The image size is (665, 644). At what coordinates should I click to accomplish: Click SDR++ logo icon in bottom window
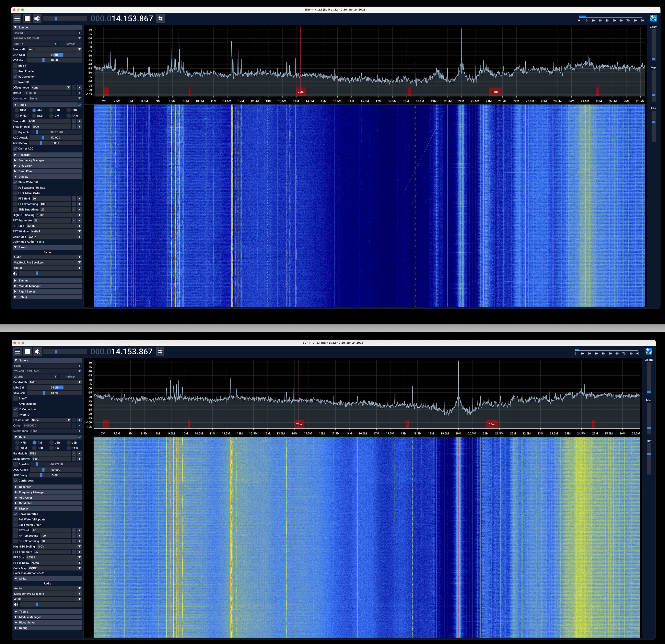649,351
